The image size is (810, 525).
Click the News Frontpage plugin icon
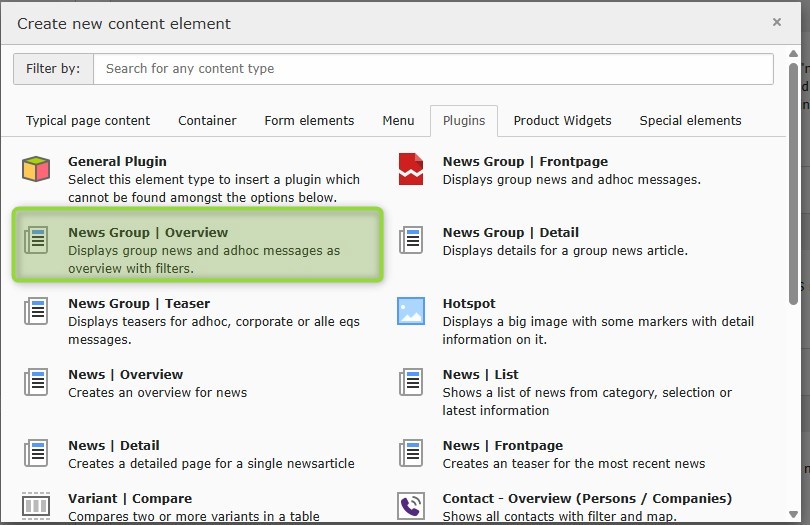(x=411, y=453)
